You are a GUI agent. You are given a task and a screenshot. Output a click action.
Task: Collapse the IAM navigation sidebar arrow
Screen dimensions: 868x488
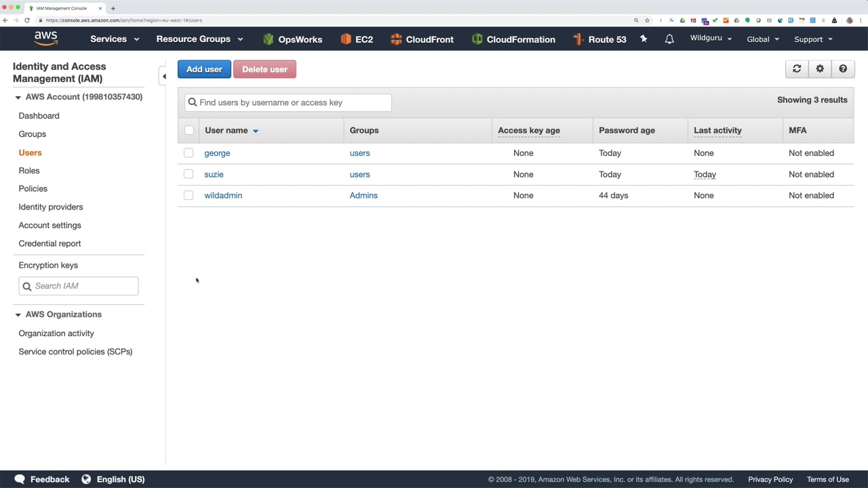(x=163, y=77)
